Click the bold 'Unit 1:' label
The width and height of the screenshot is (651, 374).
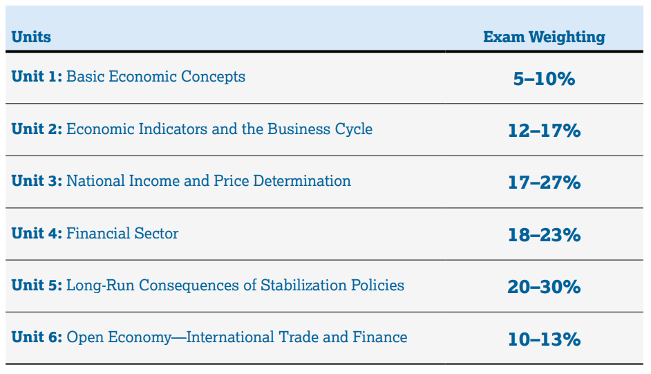pos(37,77)
